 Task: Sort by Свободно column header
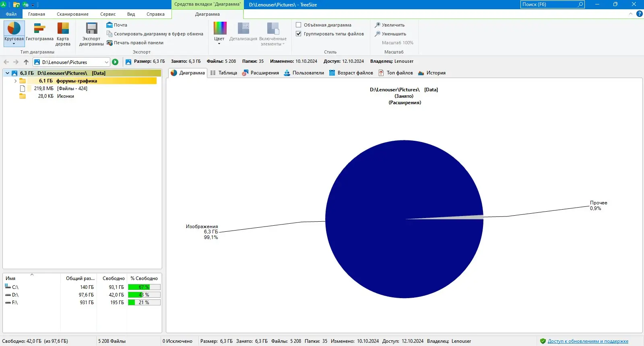[x=112, y=278]
